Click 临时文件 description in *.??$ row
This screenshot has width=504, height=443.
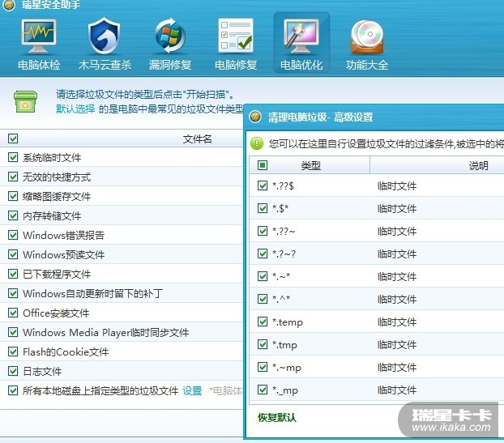point(397,185)
